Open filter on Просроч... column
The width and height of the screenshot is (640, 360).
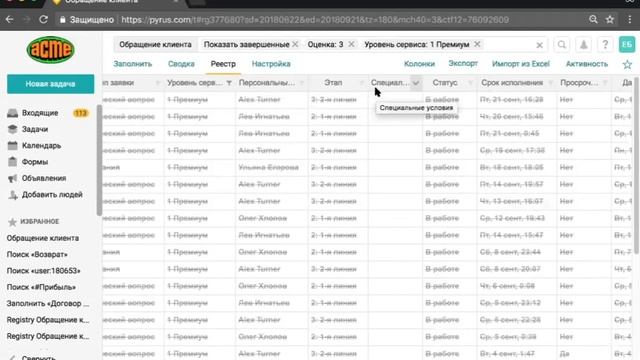coord(605,83)
